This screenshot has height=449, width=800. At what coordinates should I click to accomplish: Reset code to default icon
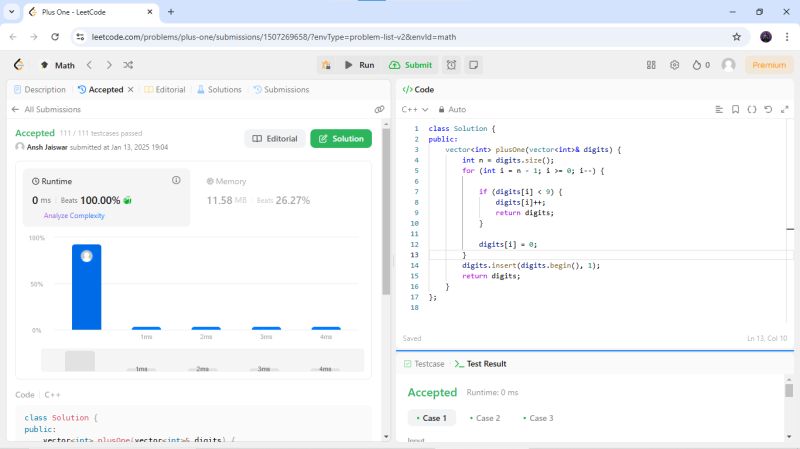click(768, 109)
